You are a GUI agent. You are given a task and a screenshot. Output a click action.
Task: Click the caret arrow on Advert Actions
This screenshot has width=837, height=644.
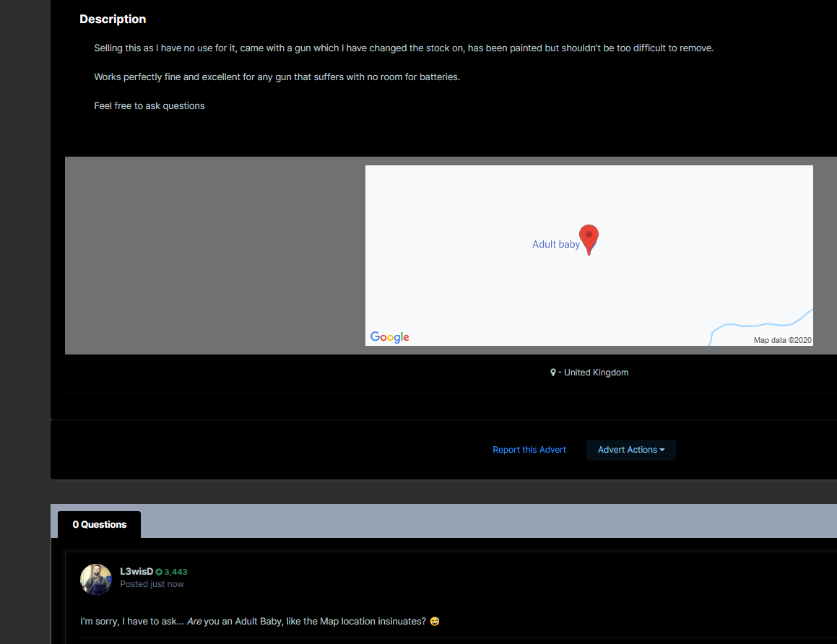click(x=662, y=450)
